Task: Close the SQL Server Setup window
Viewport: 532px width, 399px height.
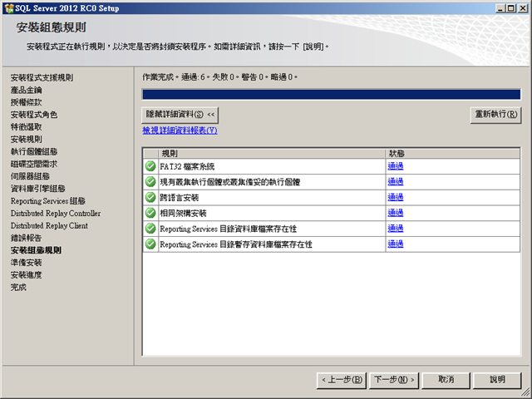Action: tap(523, 8)
